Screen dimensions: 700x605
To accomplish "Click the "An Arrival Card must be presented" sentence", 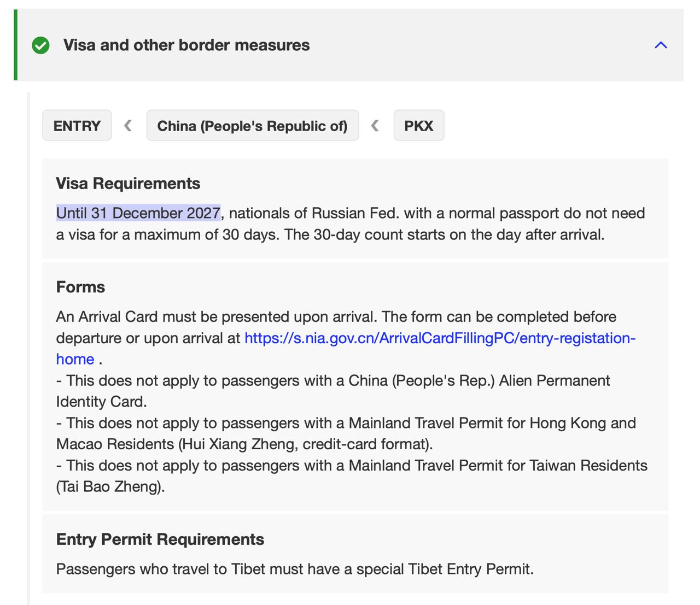I will click(x=217, y=317).
